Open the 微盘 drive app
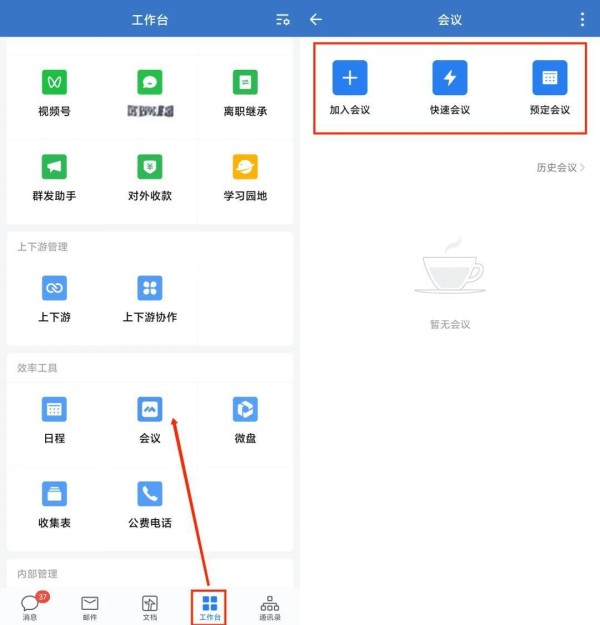 pos(245,409)
